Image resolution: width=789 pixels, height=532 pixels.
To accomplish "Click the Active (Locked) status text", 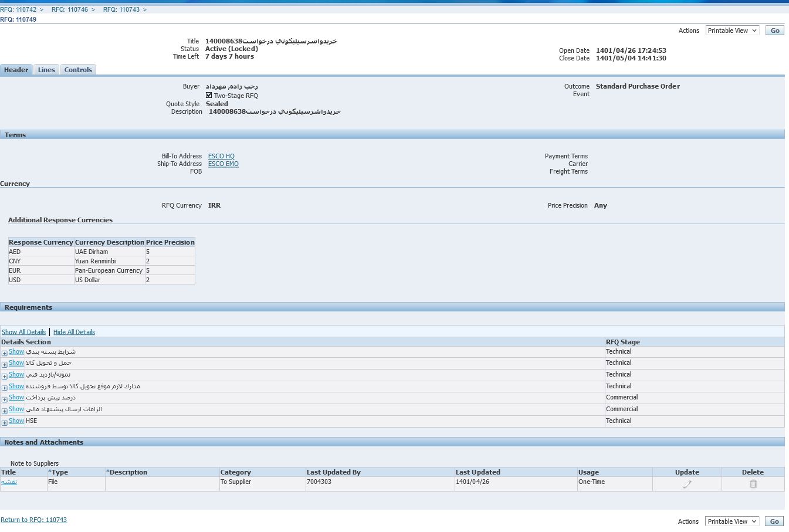I will (x=232, y=49).
